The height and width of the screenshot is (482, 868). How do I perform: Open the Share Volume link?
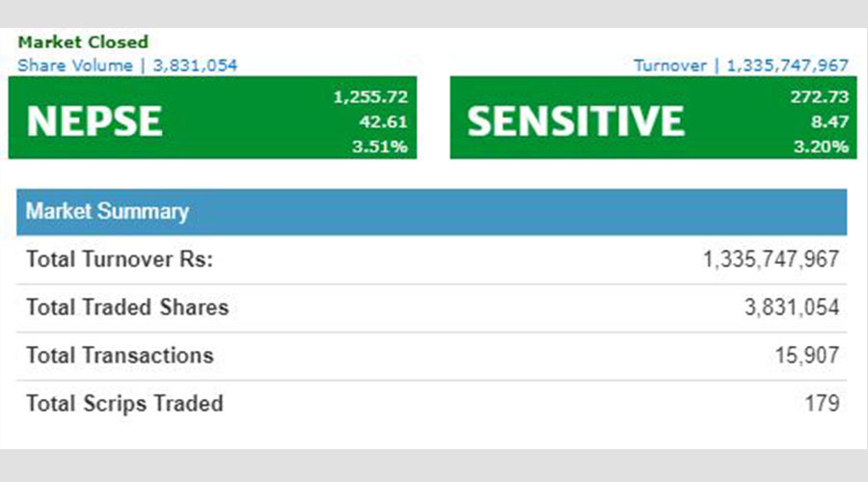(127, 66)
